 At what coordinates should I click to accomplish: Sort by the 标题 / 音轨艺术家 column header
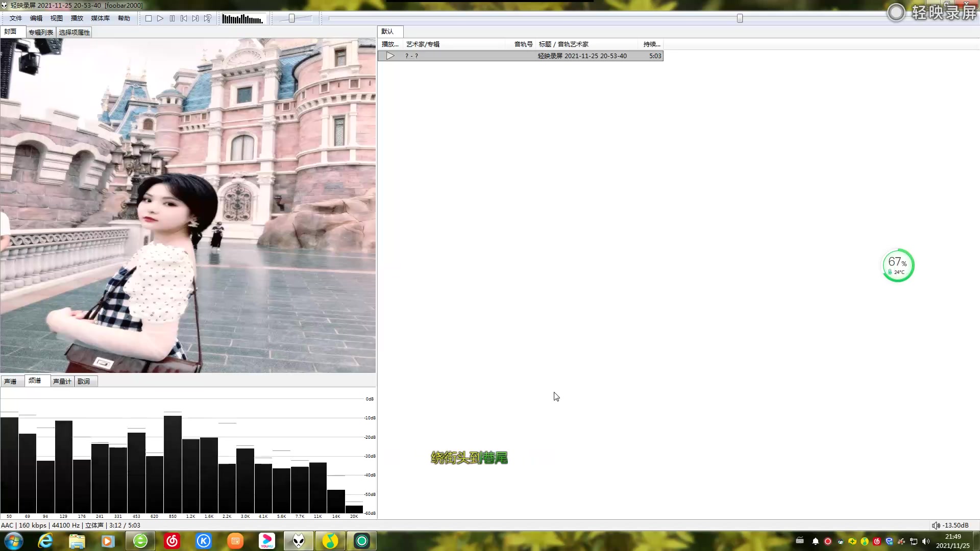(x=587, y=44)
